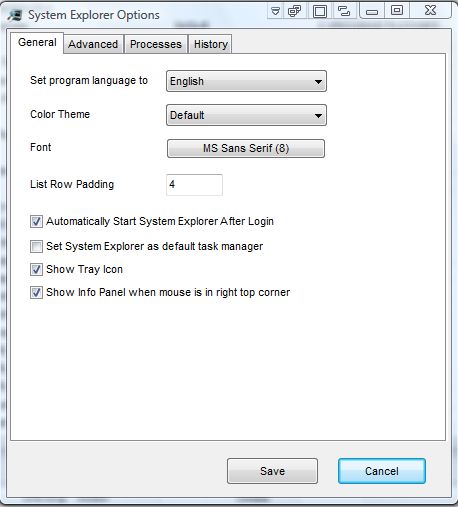Click into the List Row Padding field
This screenshot has height=507, width=458.
194,184
